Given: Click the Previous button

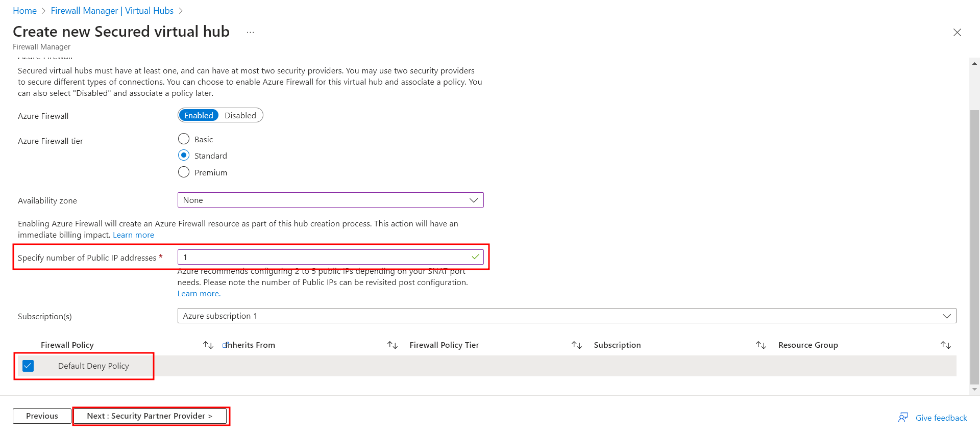Looking at the screenshot, I should [42, 416].
